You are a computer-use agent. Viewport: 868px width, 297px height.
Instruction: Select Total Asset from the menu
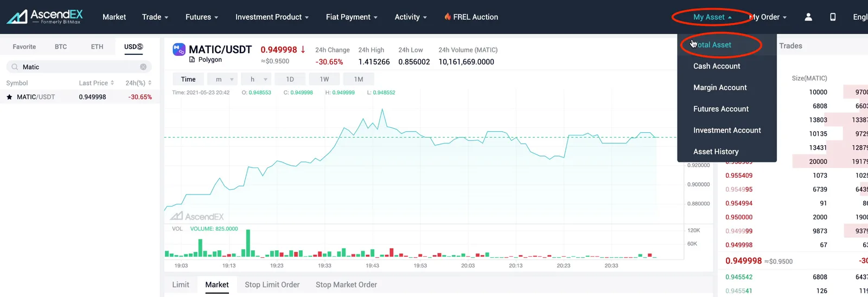727,45
